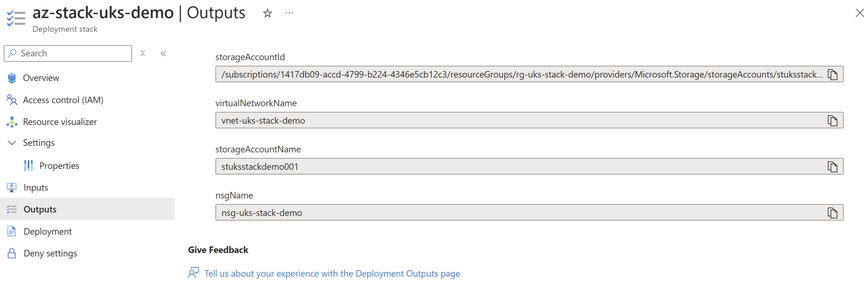
Task: Click the Properties bar-chart icon
Action: pyautogui.click(x=28, y=165)
